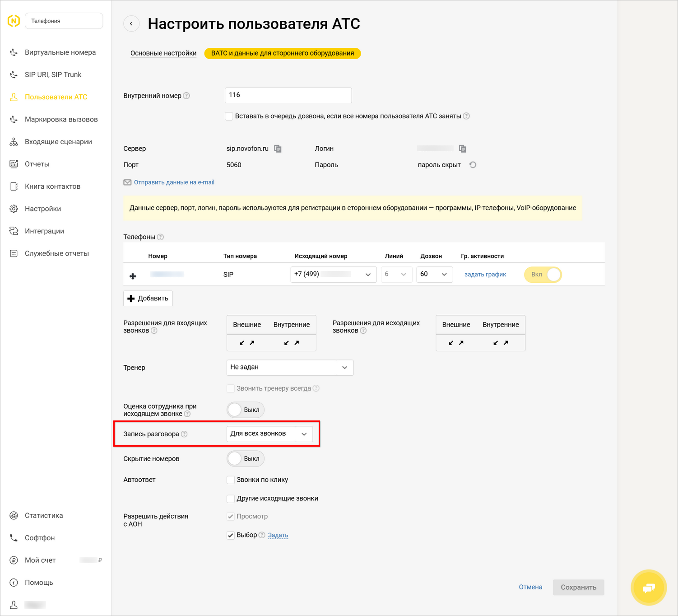Open the Запись разговора dropdown
The image size is (678, 616).
269,434
